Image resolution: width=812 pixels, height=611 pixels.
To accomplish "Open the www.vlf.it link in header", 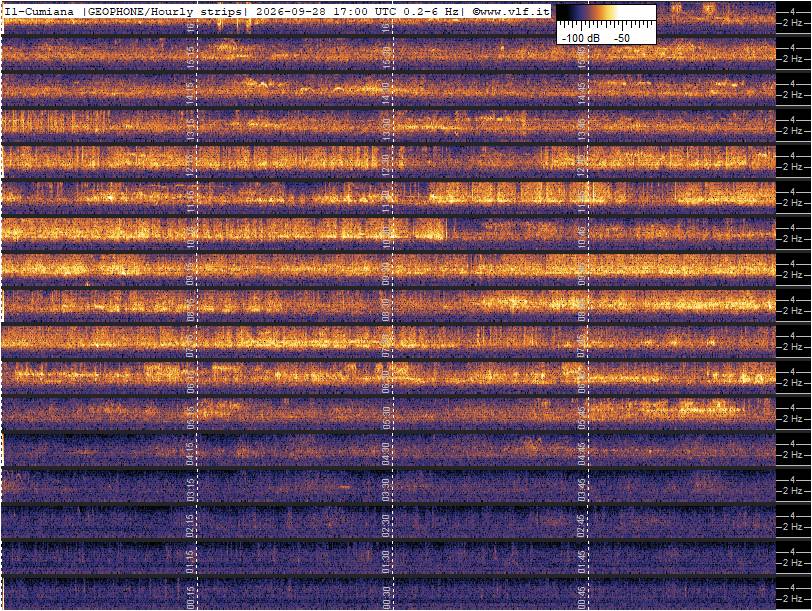I will [x=514, y=11].
